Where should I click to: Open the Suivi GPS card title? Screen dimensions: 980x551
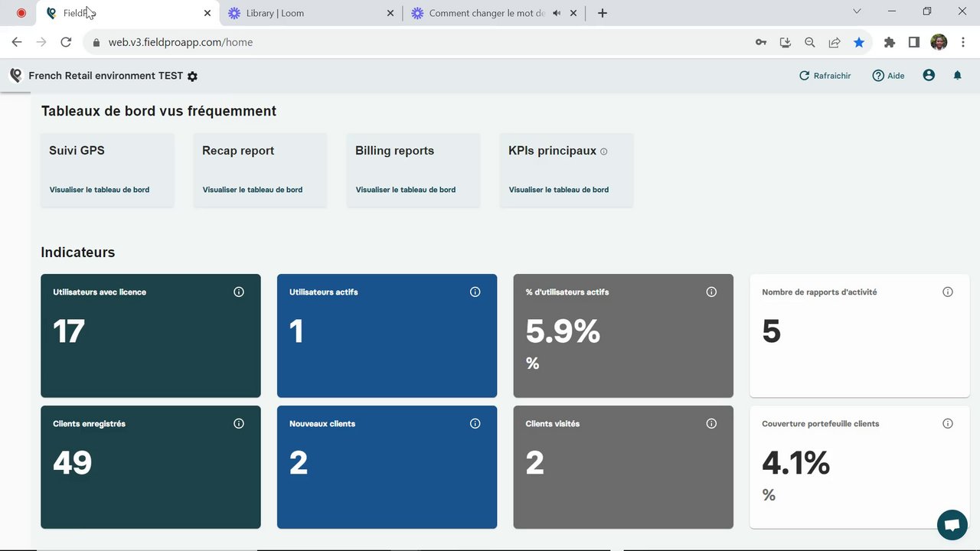[x=77, y=151]
